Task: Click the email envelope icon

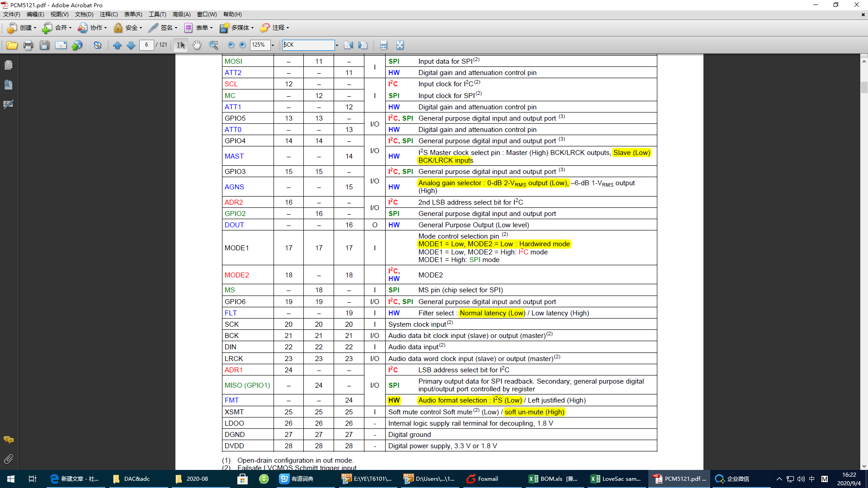Action: pyautogui.click(x=61, y=45)
